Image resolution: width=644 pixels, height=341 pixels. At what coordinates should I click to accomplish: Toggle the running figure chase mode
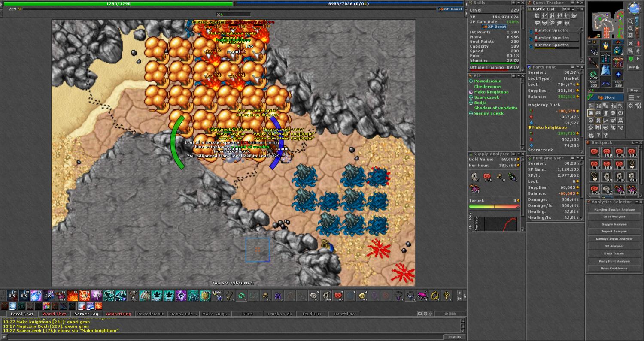[638, 51]
